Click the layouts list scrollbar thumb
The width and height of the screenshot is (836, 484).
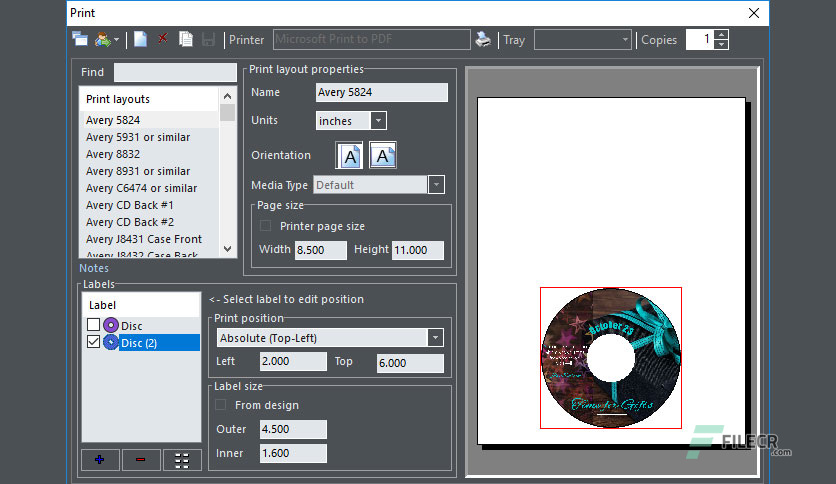pos(228,112)
